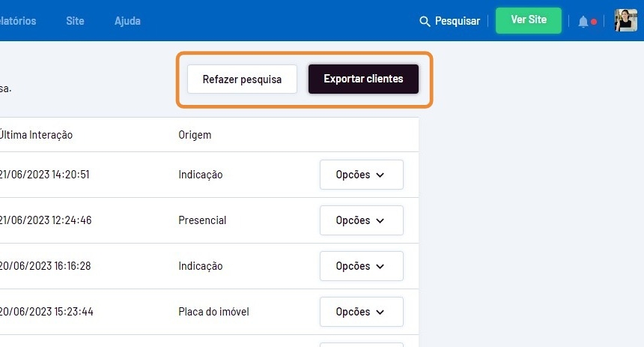
Task: Click the 21/06/2023 14:20:51 date cell
Action: pos(45,175)
